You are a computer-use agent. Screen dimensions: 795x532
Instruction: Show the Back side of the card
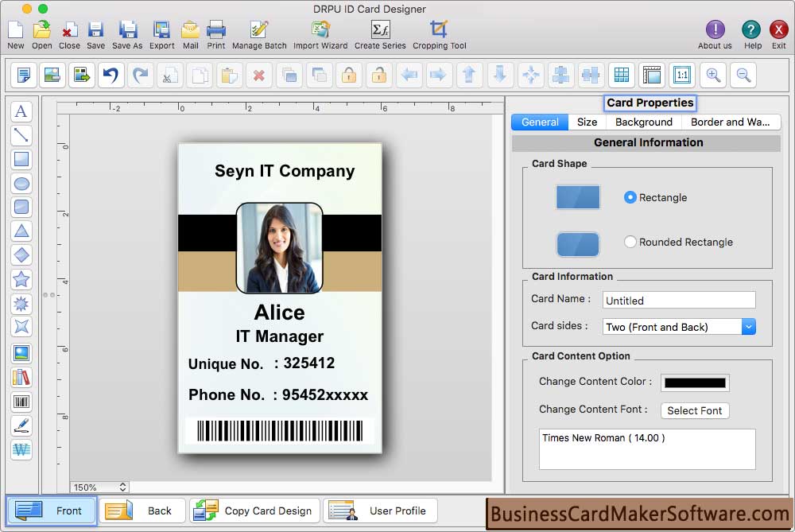(142, 511)
